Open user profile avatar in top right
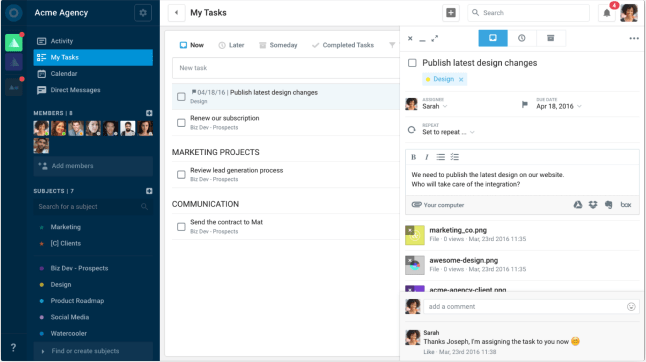The height and width of the screenshot is (362, 646). [x=629, y=13]
